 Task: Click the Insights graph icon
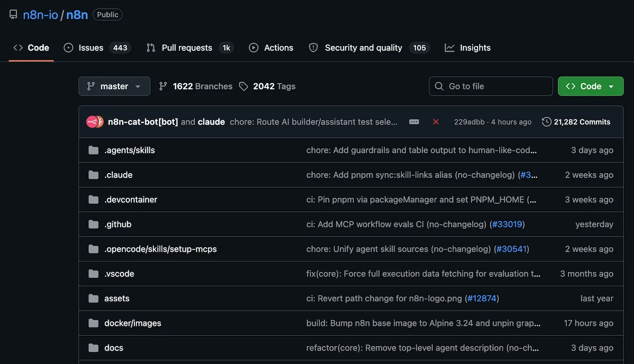click(x=450, y=48)
